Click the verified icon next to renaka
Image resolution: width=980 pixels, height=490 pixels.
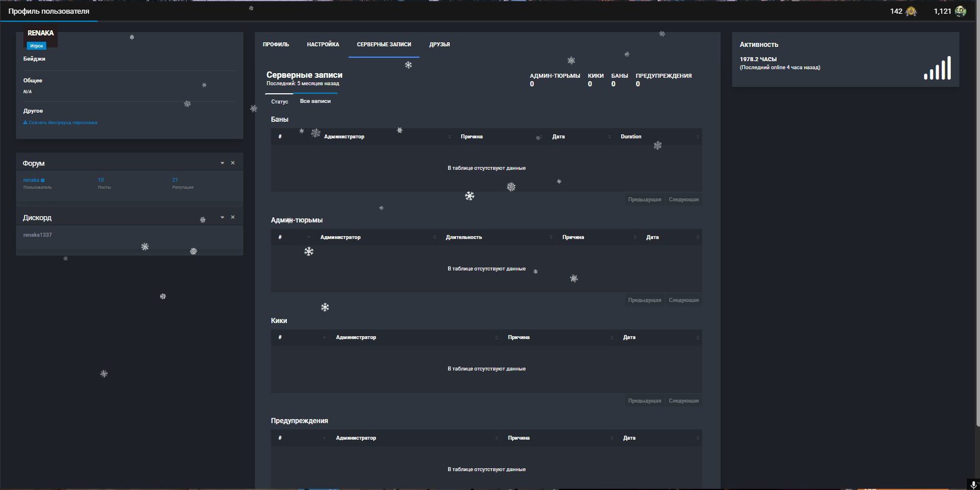[x=43, y=180]
